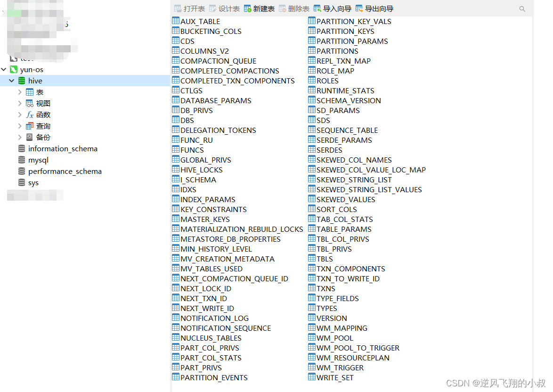This screenshot has width=553, height=392.
Task: Click the HIVE_LOCKS table icon
Action: [x=176, y=169]
